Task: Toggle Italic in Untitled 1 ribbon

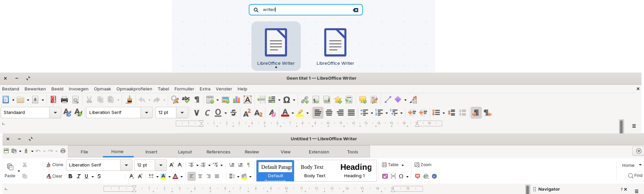Action: point(78,176)
